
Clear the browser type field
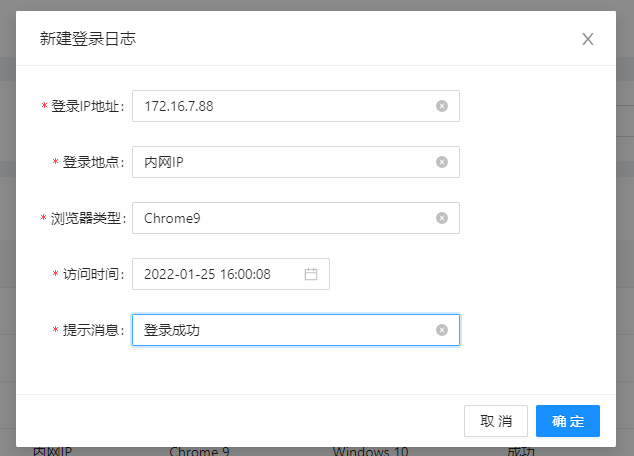pyautogui.click(x=442, y=218)
